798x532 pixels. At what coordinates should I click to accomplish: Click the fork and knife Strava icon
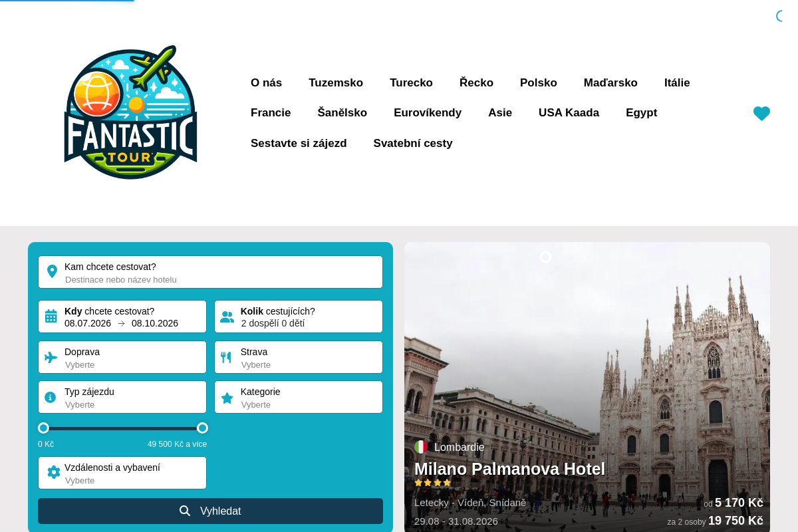tap(226, 357)
